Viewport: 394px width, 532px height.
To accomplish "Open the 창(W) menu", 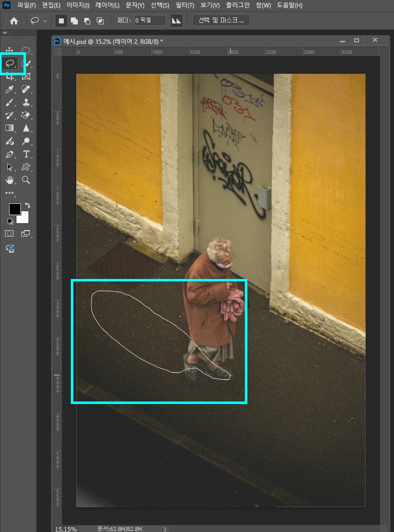I will 263,5.
